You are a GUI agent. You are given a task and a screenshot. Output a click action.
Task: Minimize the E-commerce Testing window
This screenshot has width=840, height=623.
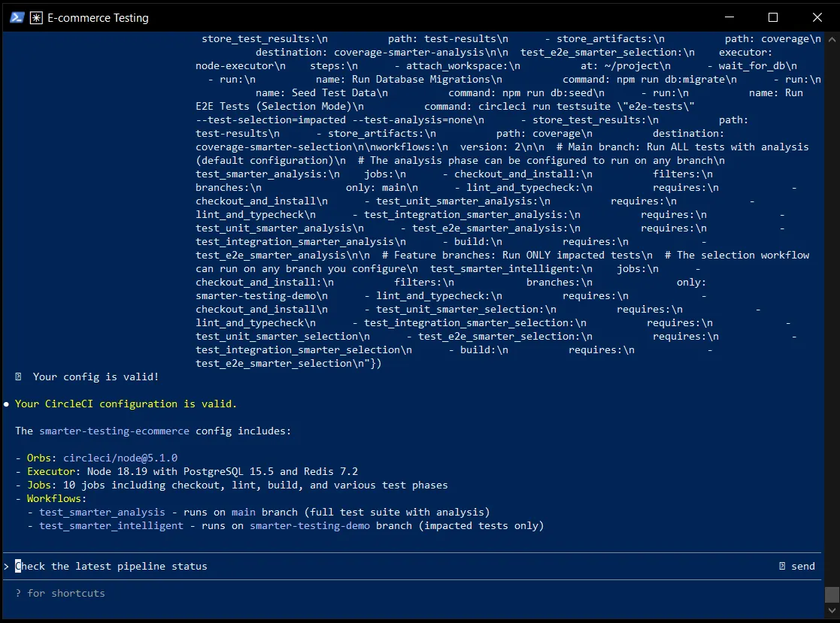click(729, 17)
